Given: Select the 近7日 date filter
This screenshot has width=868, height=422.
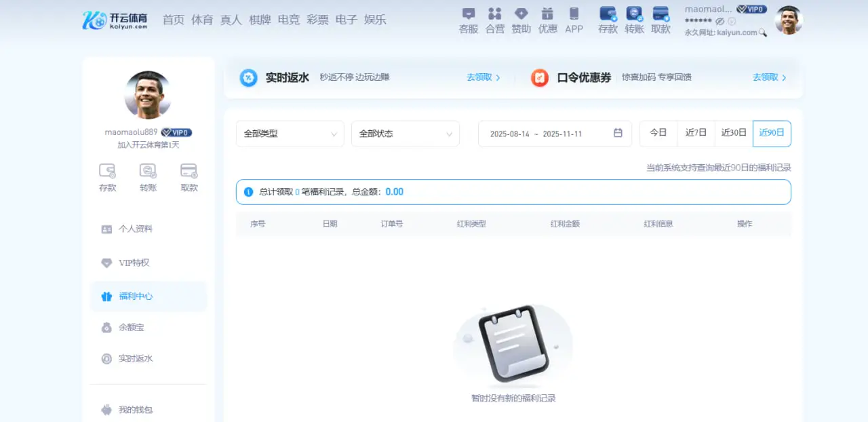Looking at the screenshot, I should [x=696, y=133].
